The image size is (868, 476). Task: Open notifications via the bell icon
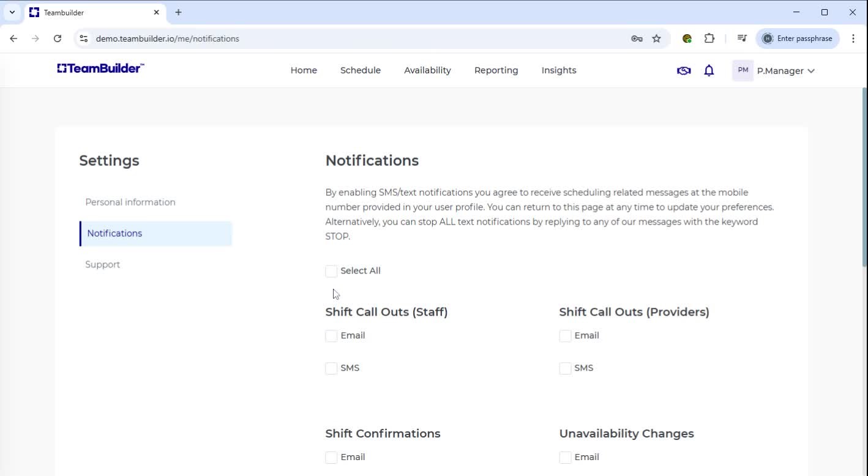(708, 70)
